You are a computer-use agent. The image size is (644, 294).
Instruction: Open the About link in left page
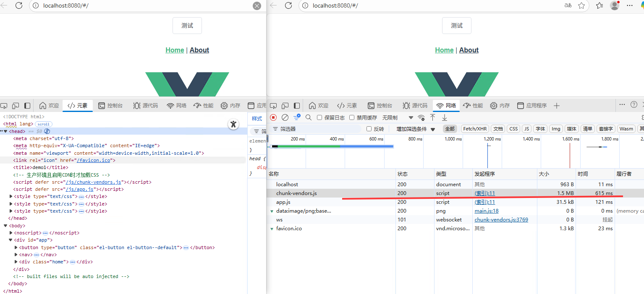(x=199, y=50)
